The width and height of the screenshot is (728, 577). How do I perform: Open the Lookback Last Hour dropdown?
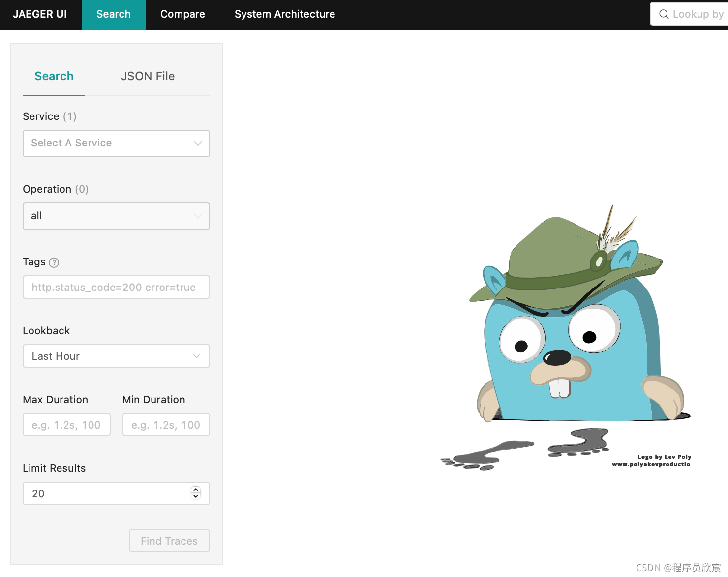point(116,356)
